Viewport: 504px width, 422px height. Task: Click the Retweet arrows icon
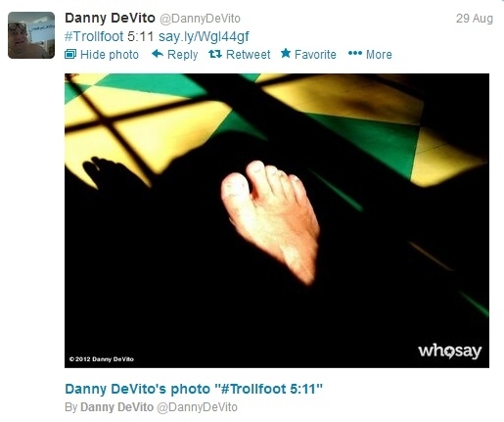coord(215,54)
